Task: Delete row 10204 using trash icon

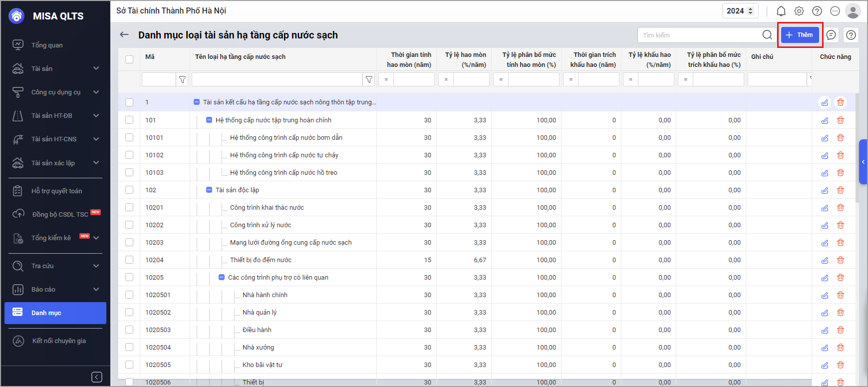Action: (841, 260)
